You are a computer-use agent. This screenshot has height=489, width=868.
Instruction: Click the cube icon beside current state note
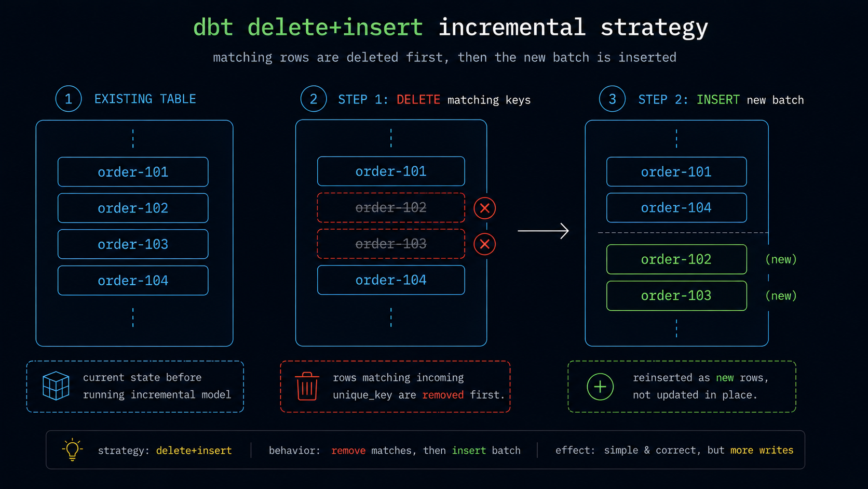(56, 386)
